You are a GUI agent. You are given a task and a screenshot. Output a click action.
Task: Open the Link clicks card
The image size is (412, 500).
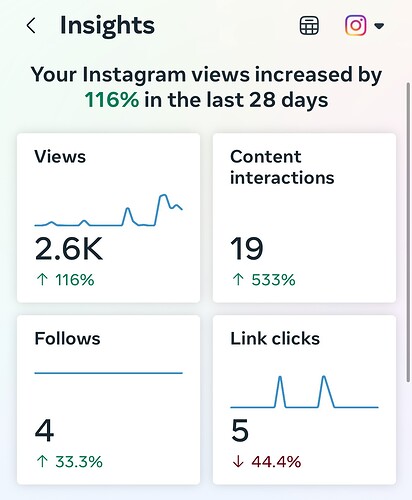(304, 400)
